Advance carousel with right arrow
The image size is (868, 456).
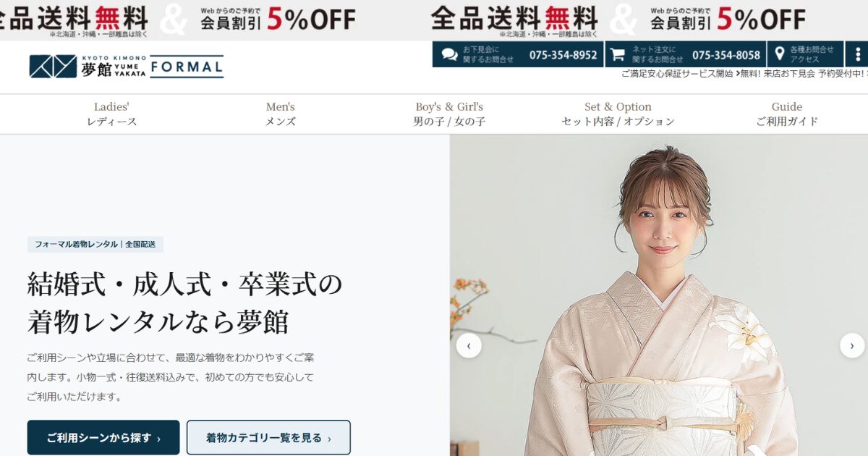tap(852, 345)
